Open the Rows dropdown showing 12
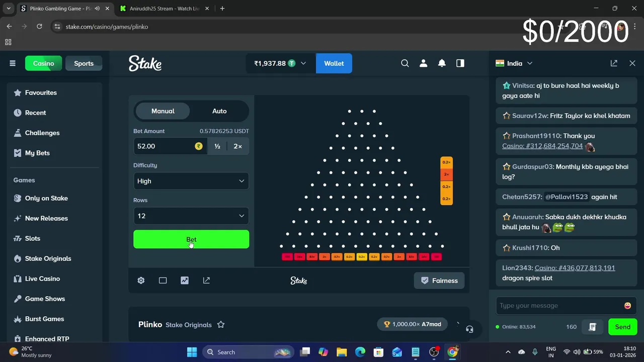This screenshot has height=362, width=644. click(191, 216)
